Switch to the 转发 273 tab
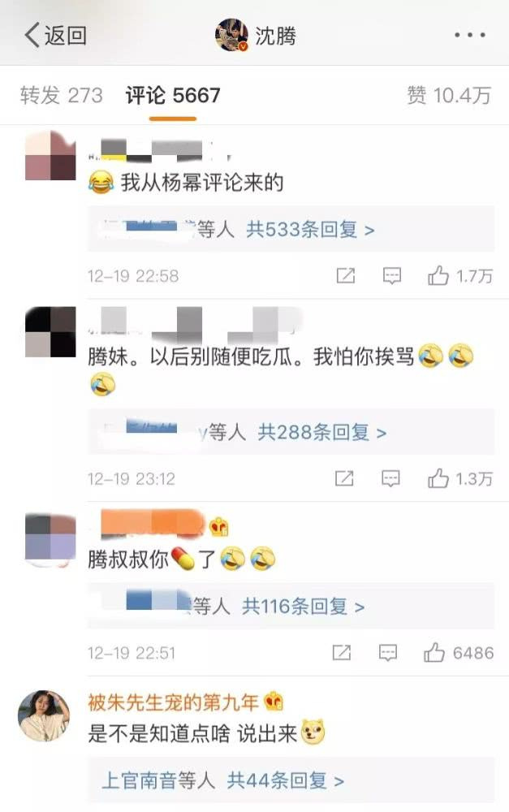Image resolution: width=509 pixels, height=812 pixels. (62, 95)
